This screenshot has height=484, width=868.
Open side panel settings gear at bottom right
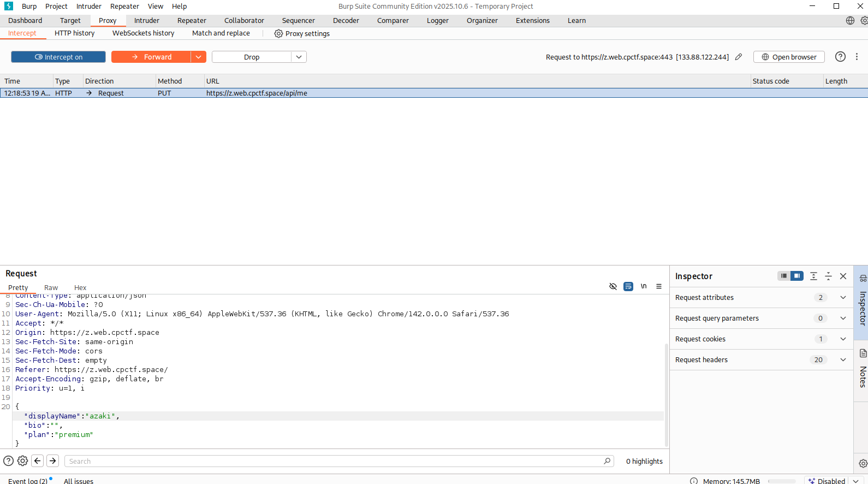(863, 463)
